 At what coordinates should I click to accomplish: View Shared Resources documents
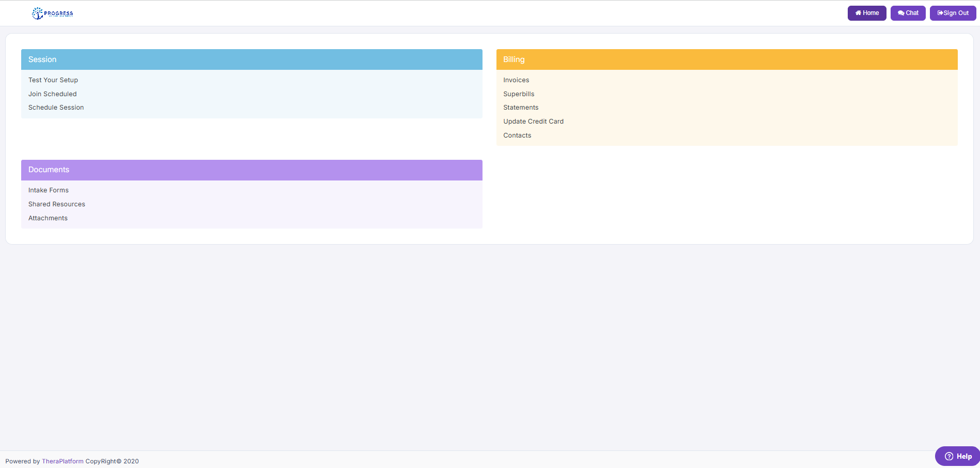pos(57,204)
